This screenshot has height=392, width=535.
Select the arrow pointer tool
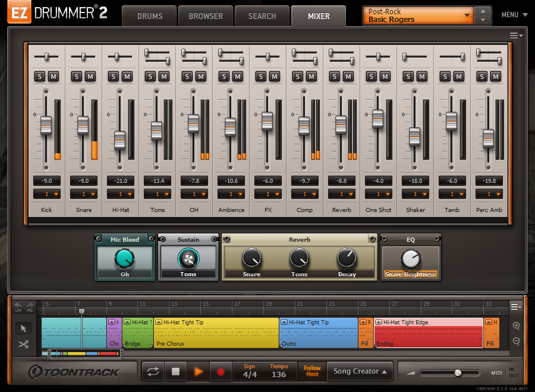pyautogui.click(x=23, y=328)
